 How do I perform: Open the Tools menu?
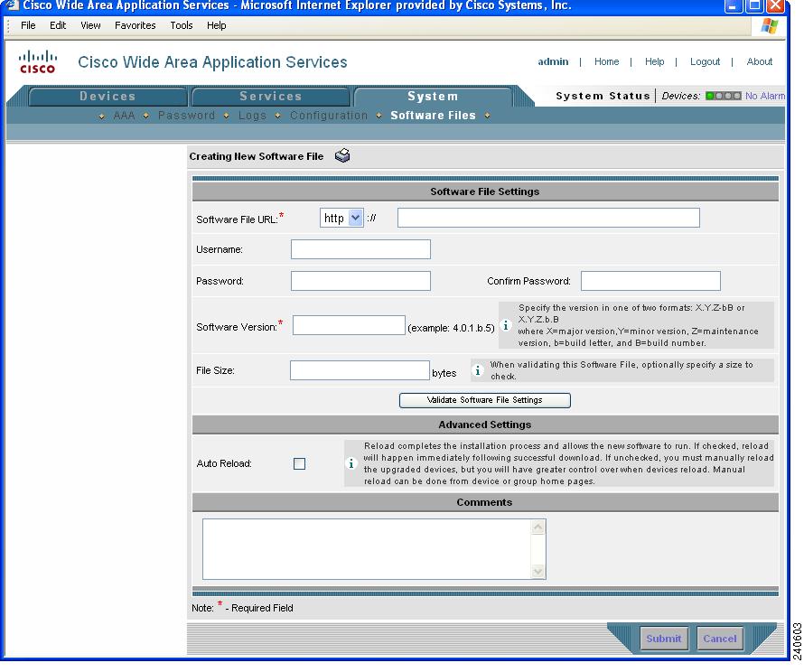tap(182, 25)
